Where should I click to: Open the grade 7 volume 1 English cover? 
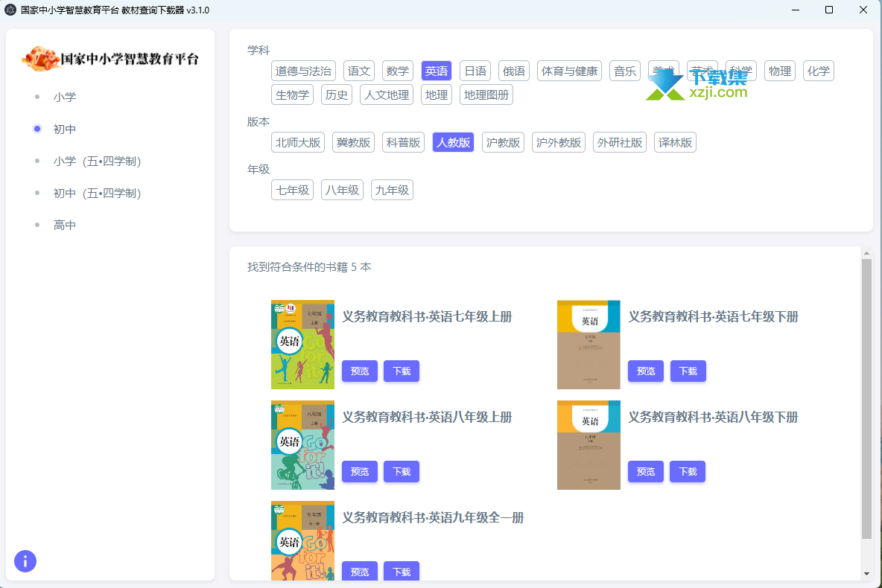pyautogui.click(x=302, y=345)
